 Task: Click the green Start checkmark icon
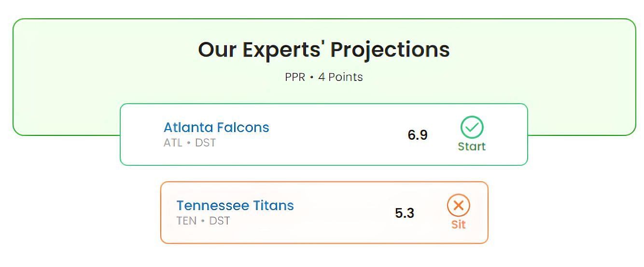pos(472,127)
